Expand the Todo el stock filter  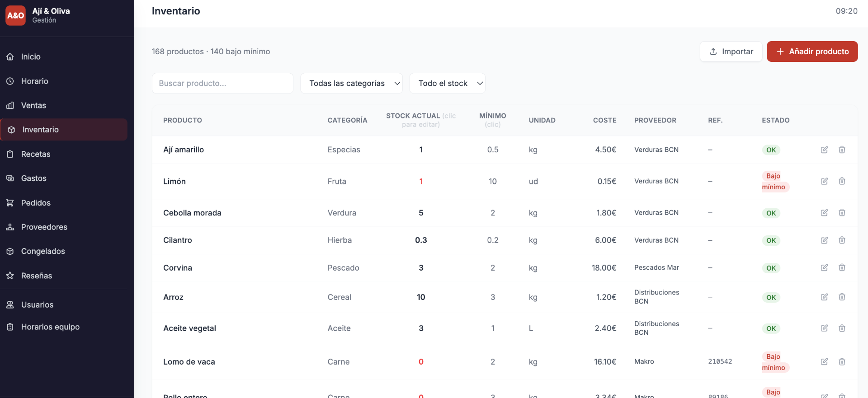pos(447,83)
